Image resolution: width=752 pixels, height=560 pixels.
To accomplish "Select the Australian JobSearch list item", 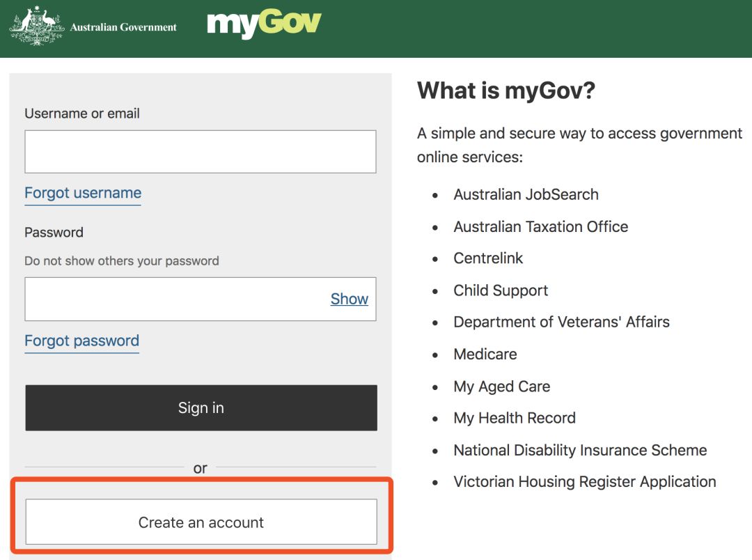I will [526, 194].
